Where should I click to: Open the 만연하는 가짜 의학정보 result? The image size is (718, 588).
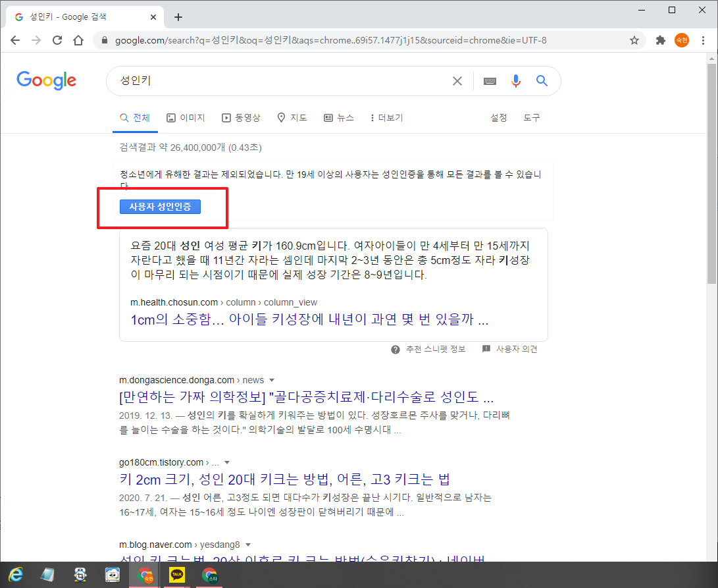(306, 397)
